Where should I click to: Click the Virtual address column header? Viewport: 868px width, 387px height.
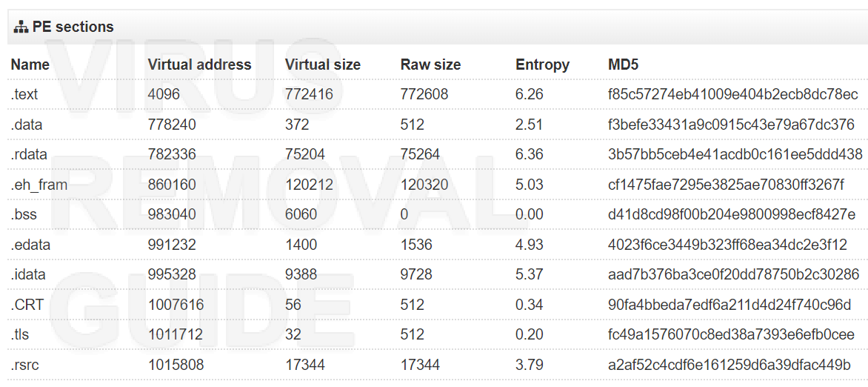tap(199, 64)
